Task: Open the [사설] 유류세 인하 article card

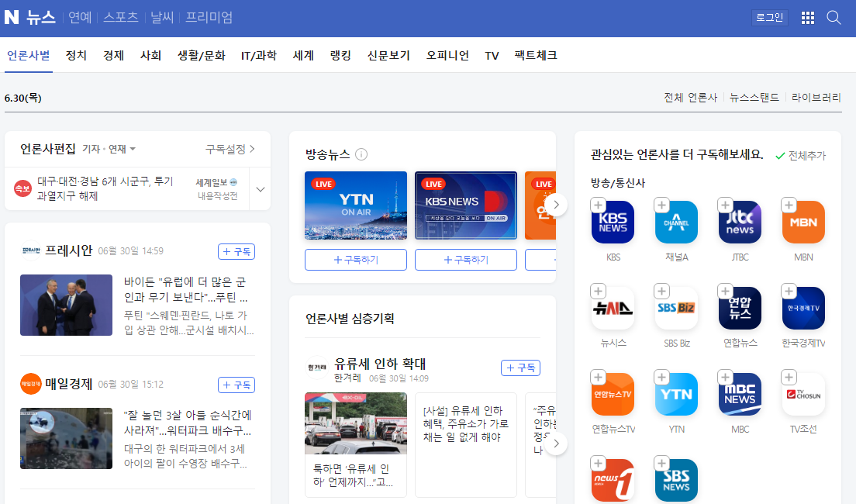Action: click(466, 444)
